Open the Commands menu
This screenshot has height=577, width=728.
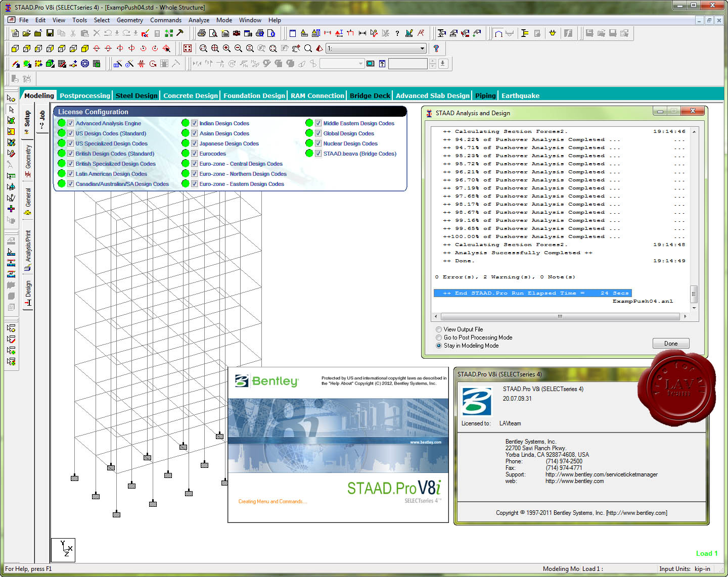166,20
